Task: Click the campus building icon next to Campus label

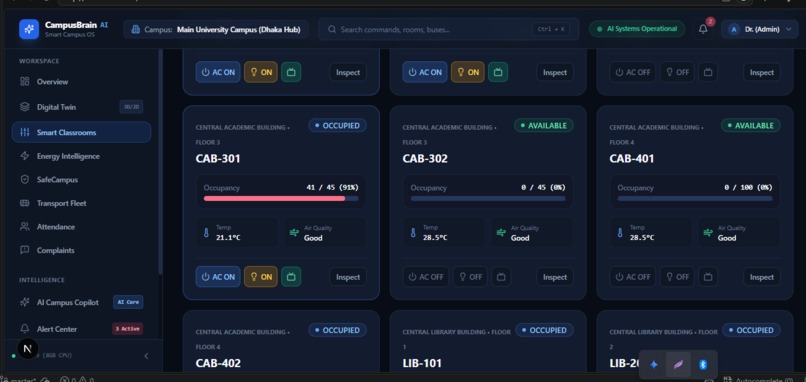Action: (136, 29)
